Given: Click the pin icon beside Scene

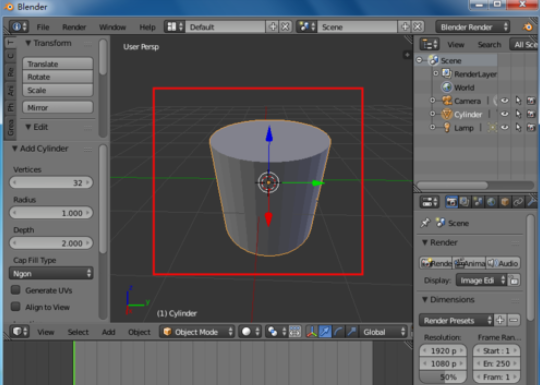Looking at the screenshot, I should tap(425, 223).
